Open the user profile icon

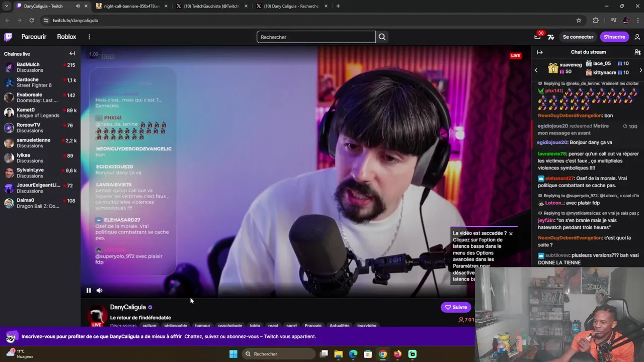[x=637, y=37]
